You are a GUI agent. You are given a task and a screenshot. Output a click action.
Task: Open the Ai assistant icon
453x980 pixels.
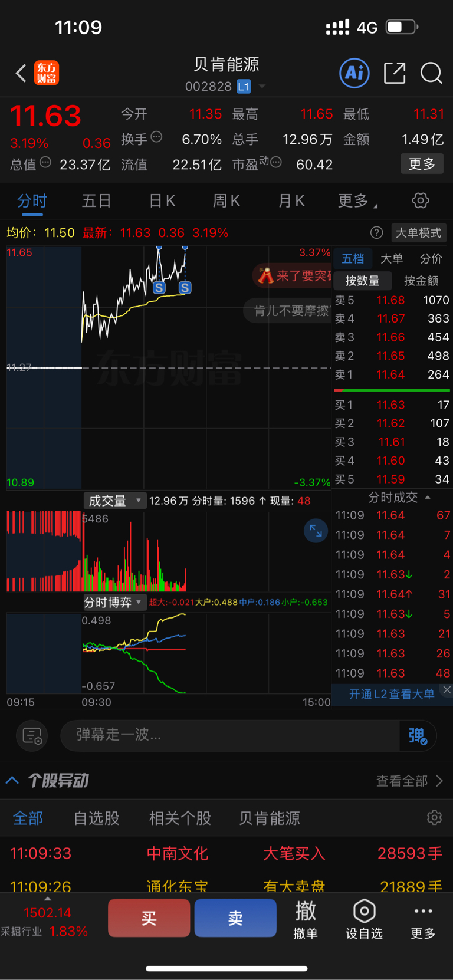coord(354,73)
